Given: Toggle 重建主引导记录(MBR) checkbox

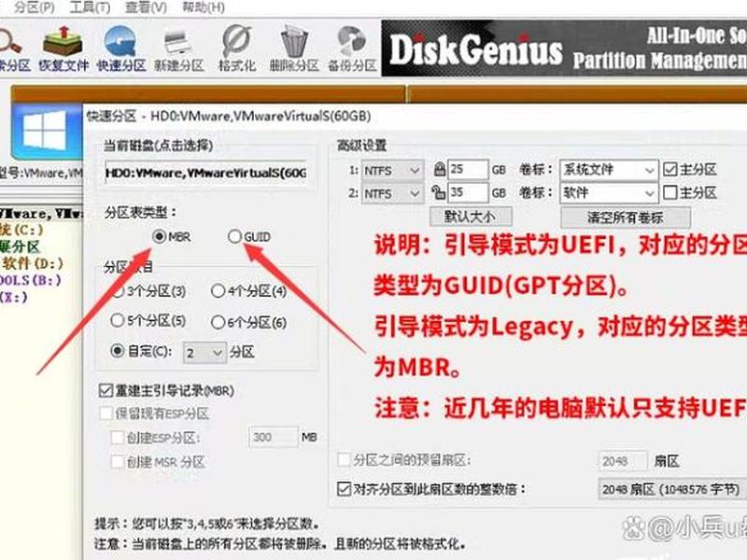Looking at the screenshot, I should point(106,391).
